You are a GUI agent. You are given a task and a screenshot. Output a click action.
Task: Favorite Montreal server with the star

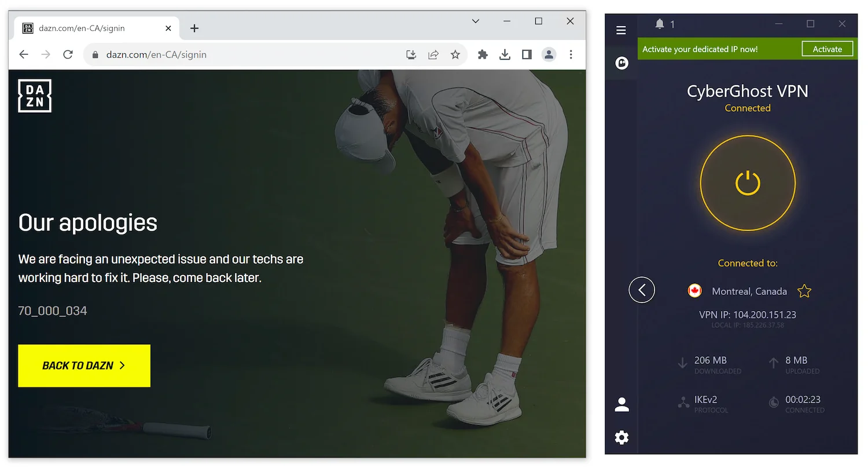(804, 291)
